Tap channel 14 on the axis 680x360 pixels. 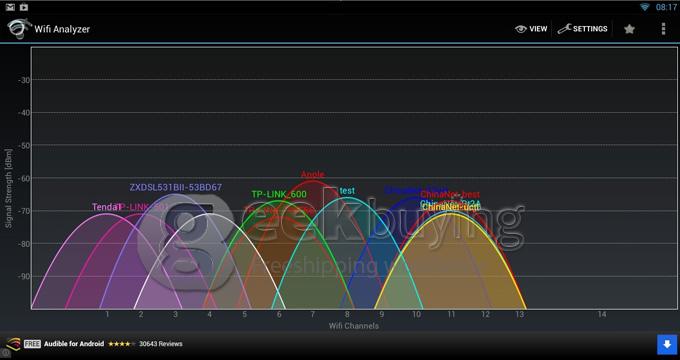point(602,314)
